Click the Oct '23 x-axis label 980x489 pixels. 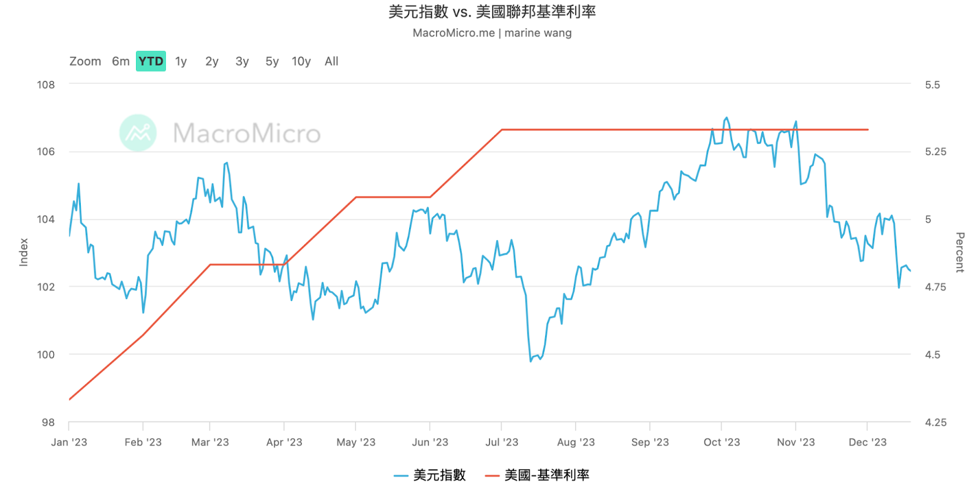coord(722,442)
